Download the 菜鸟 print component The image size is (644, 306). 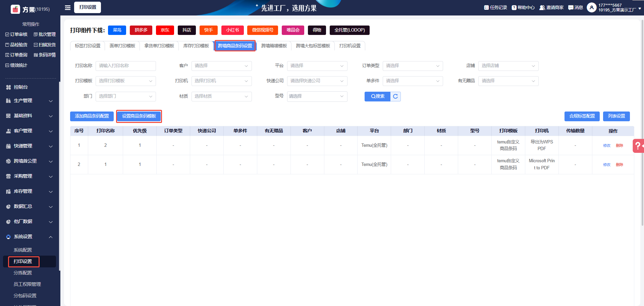point(117,30)
